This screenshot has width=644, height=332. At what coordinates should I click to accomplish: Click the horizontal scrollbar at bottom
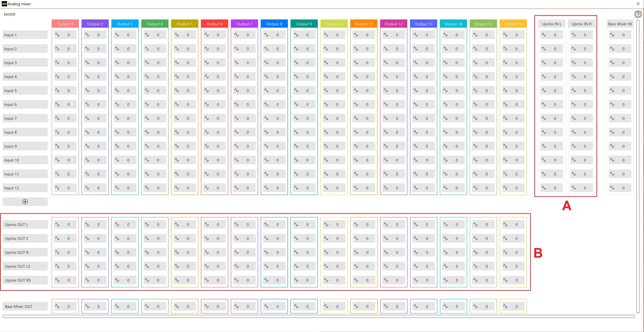[x=318, y=316]
